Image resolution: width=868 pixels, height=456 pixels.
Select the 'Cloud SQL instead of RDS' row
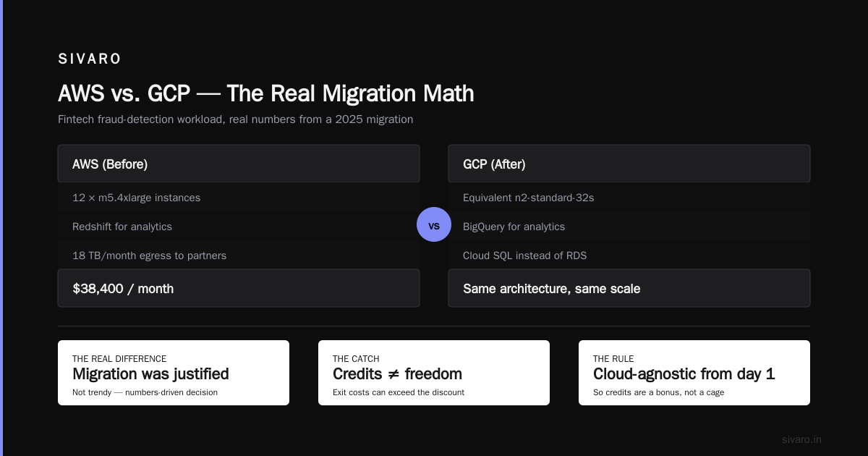point(629,255)
